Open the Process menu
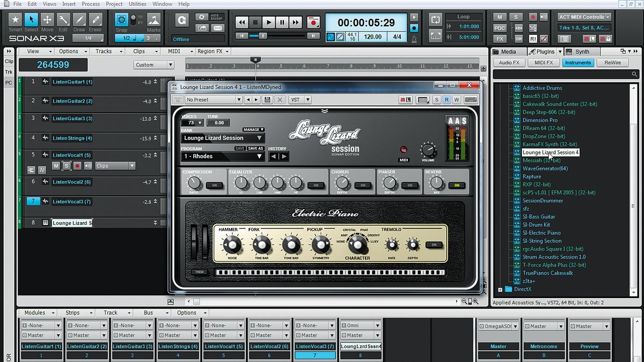 [x=90, y=4]
